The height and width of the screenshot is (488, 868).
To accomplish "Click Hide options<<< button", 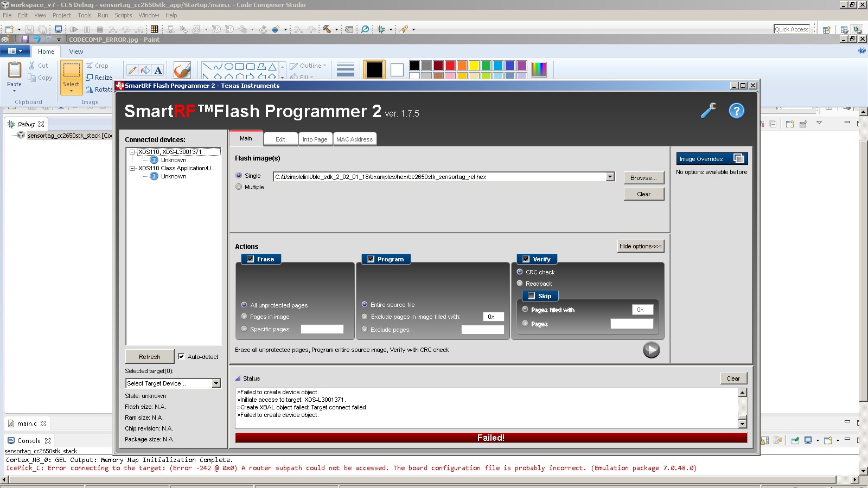I will coord(641,246).
